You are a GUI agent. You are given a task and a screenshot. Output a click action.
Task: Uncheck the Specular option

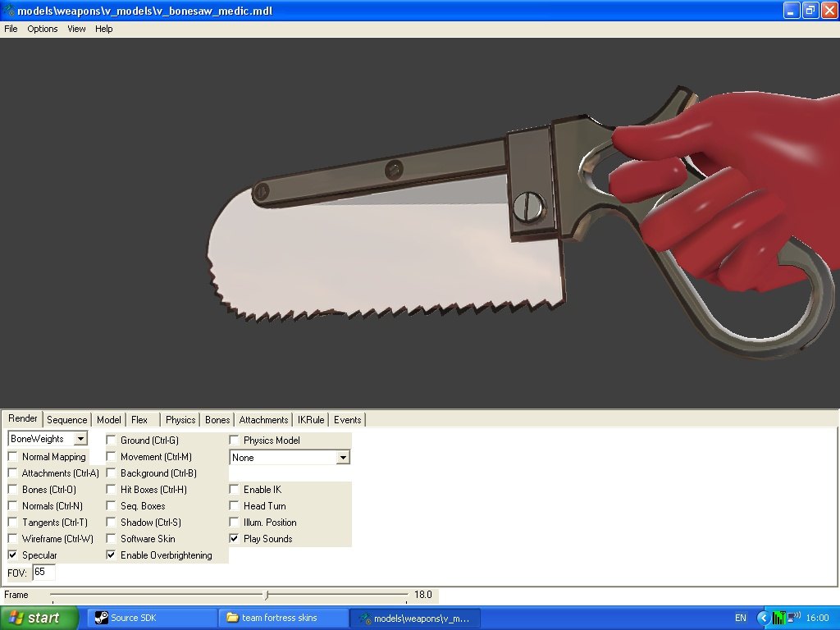pyautogui.click(x=13, y=555)
